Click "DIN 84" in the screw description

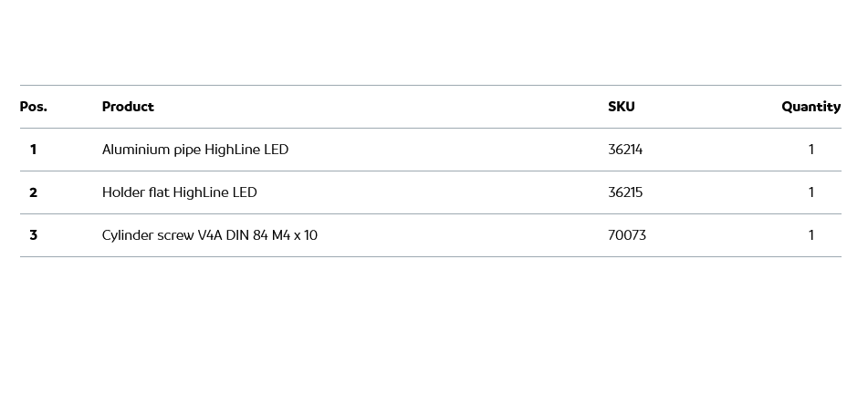point(246,235)
